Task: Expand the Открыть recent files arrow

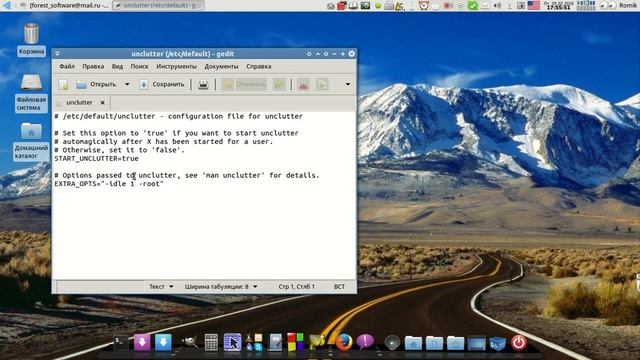Action: click(127, 84)
